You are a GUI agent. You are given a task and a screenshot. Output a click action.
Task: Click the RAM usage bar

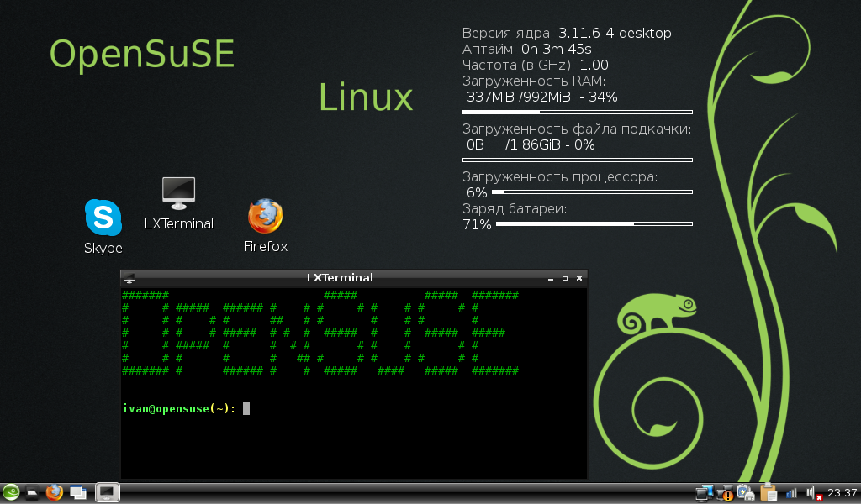[x=577, y=112]
